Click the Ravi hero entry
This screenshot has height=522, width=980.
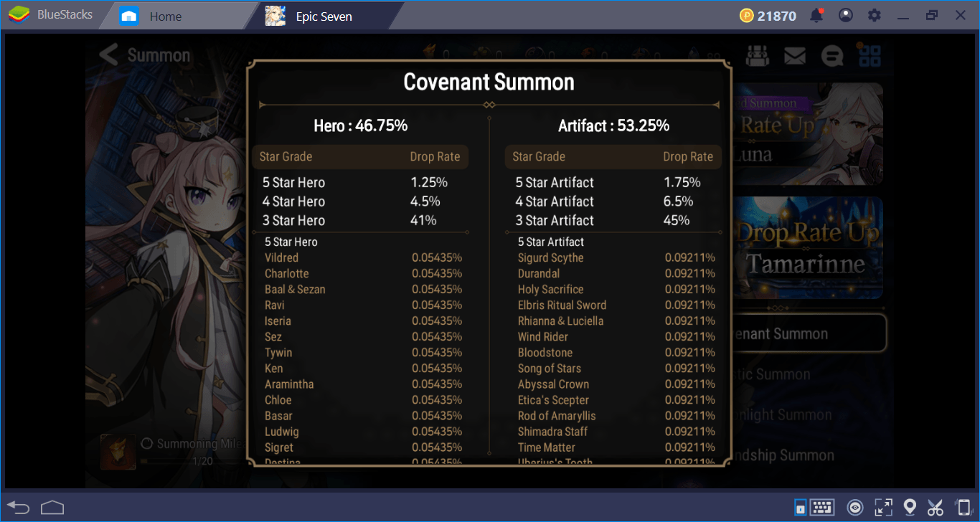tap(363, 305)
